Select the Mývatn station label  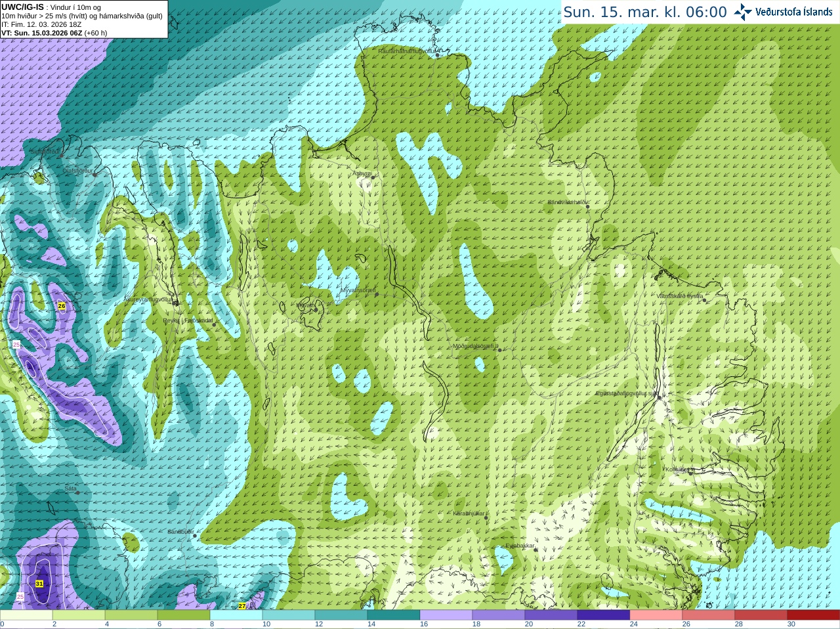pos(306,306)
